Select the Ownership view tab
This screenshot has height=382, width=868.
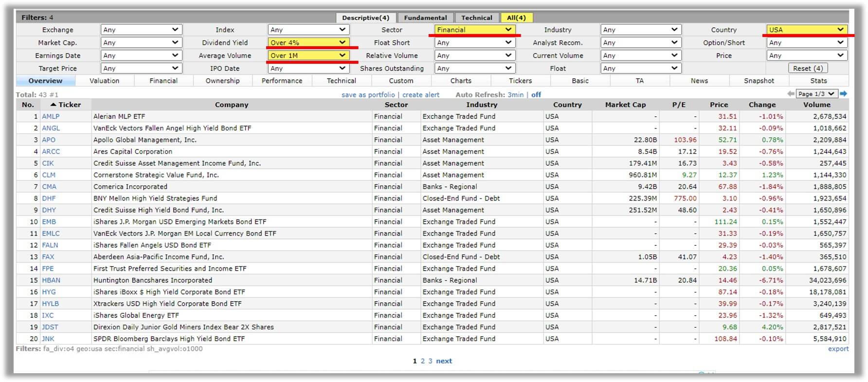pyautogui.click(x=223, y=81)
